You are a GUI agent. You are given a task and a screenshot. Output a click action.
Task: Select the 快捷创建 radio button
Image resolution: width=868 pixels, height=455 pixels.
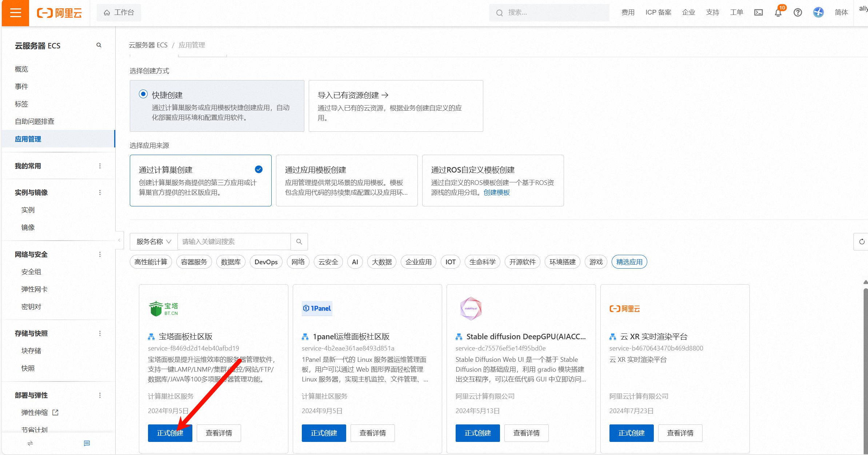pos(143,94)
